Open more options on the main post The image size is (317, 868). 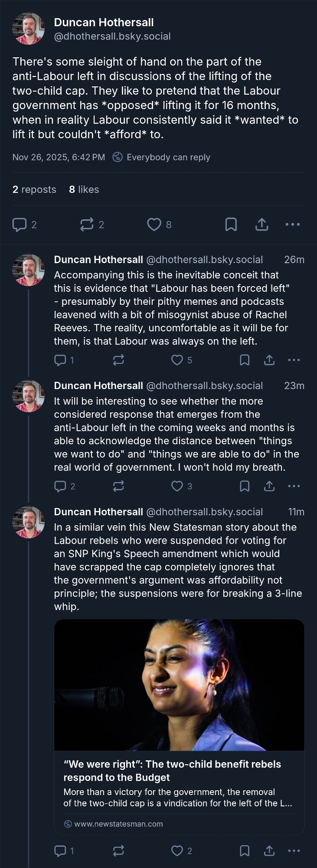tap(293, 224)
